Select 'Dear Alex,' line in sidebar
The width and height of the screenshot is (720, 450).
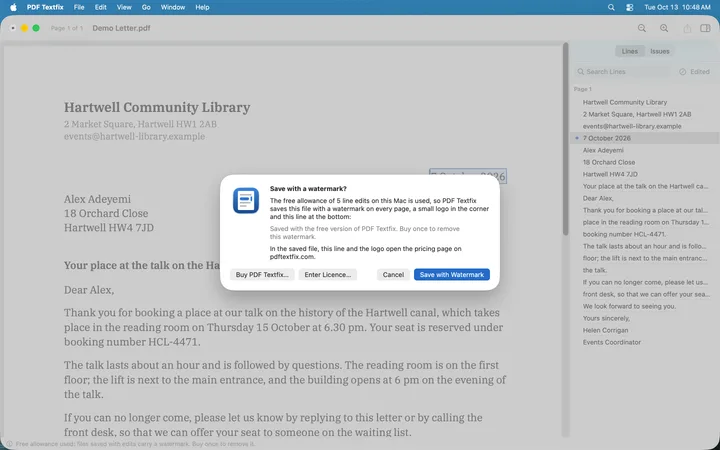click(x=645, y=198)
